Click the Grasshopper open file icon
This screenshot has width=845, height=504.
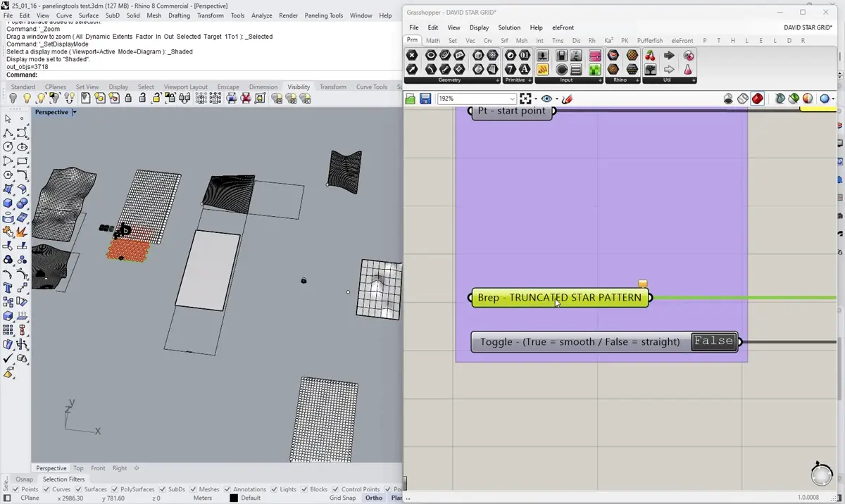(411, 99)
